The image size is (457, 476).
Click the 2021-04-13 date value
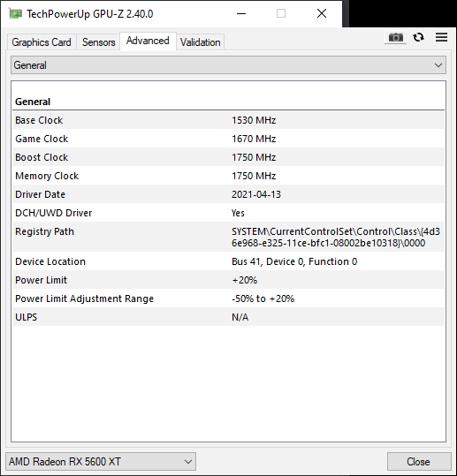pyautogui.click(x=256, y=194)
